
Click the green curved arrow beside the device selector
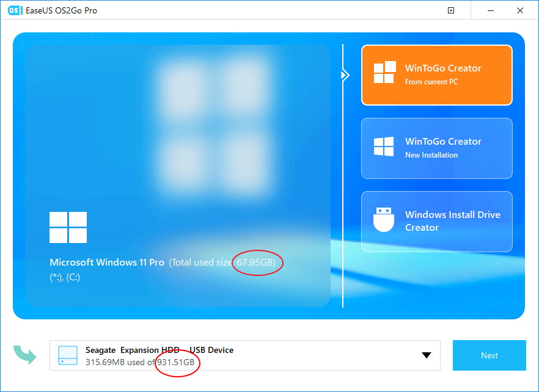tap(25, 355)
